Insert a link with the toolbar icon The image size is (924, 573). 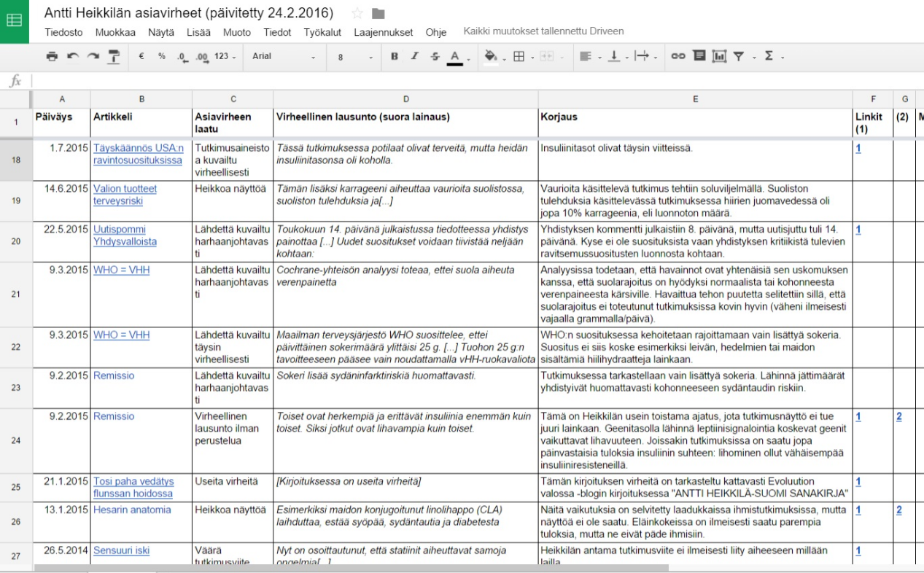(678, 56)
